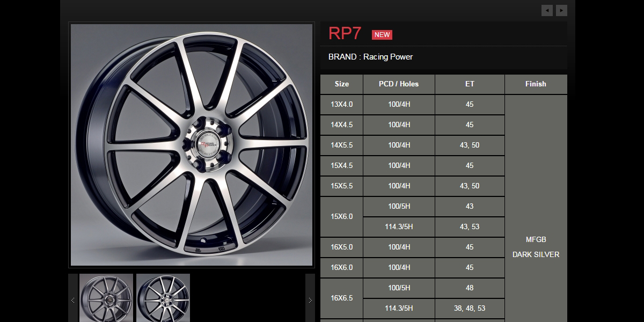Select the black machined wheel thumbnail
This screenshot has width=644, height=322.
tap(163, 298)
